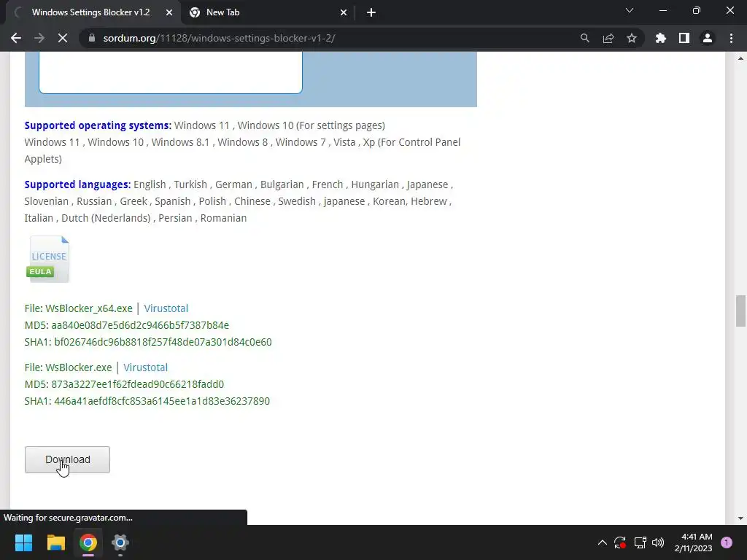Open Virustotal link for WsBlocker.exe
The image size is (747, 560).
146,367
